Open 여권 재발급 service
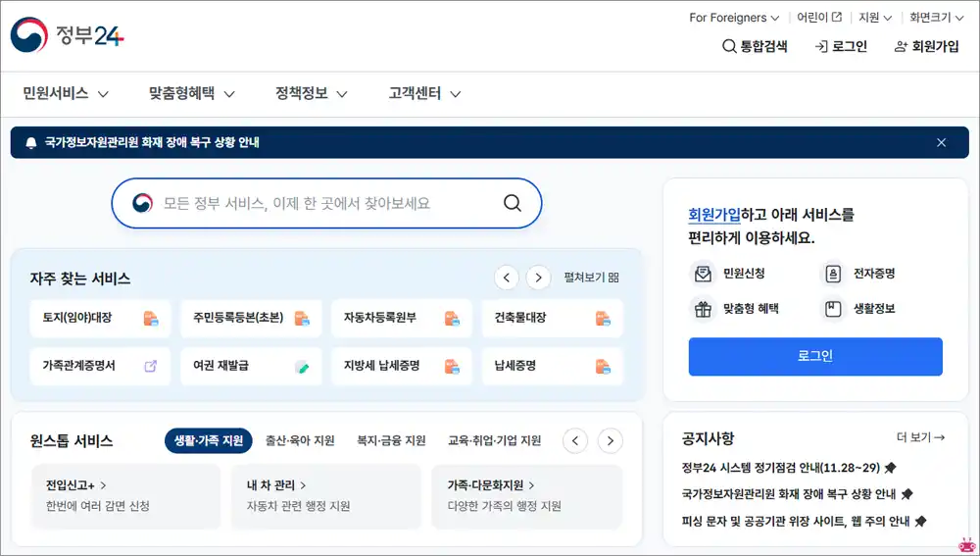 click(251, 366)
